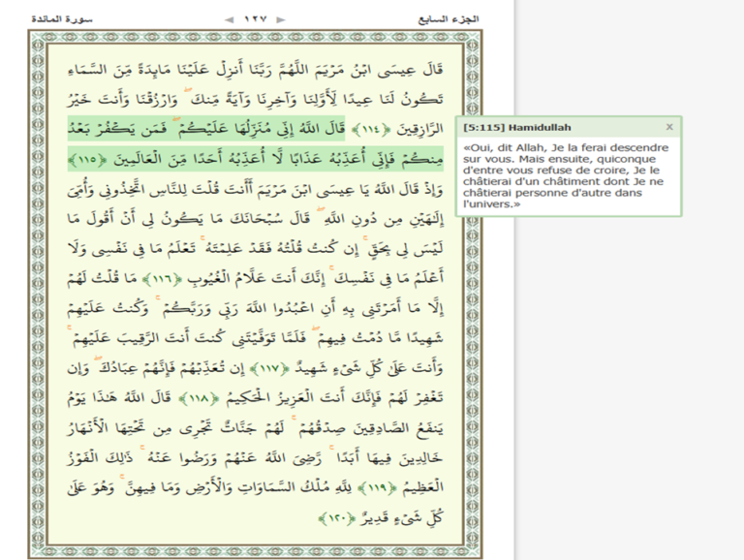Select verse marker ١١٧
This screenshot has height=560, width=744.
268,368
